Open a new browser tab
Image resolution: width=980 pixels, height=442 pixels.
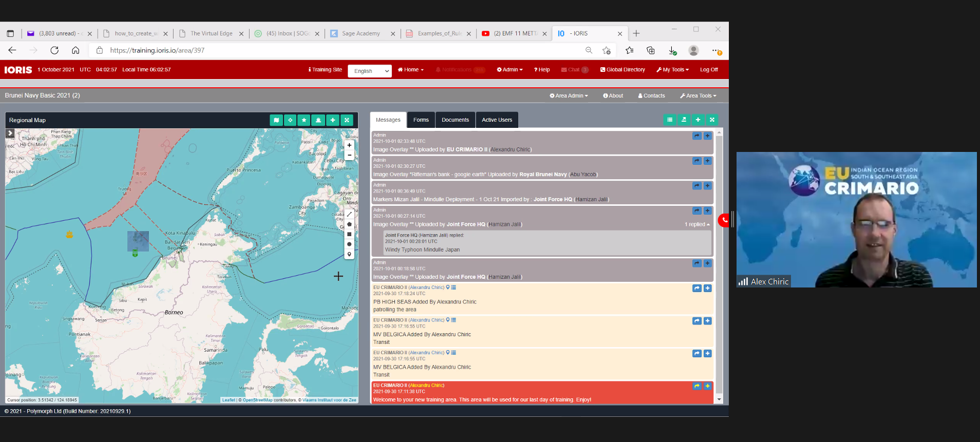[636, 33]
